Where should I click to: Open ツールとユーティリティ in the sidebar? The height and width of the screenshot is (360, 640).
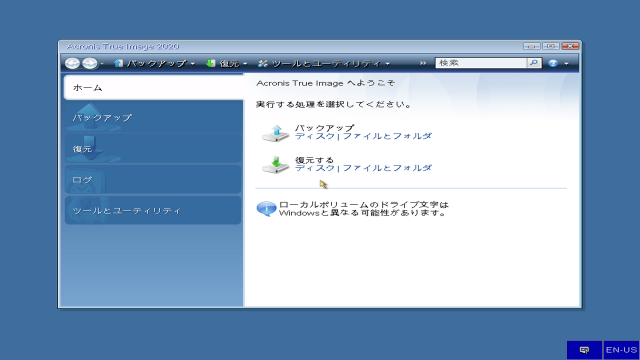click(x=153, y=211)
